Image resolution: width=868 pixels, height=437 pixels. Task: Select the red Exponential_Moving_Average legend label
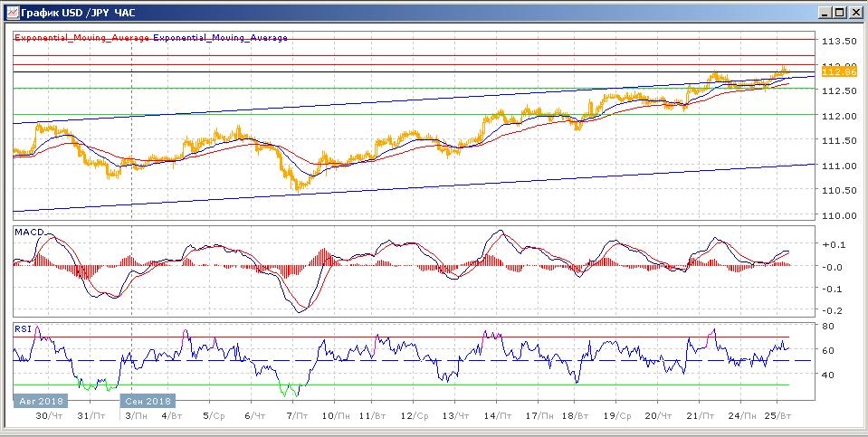coord(82,38)
